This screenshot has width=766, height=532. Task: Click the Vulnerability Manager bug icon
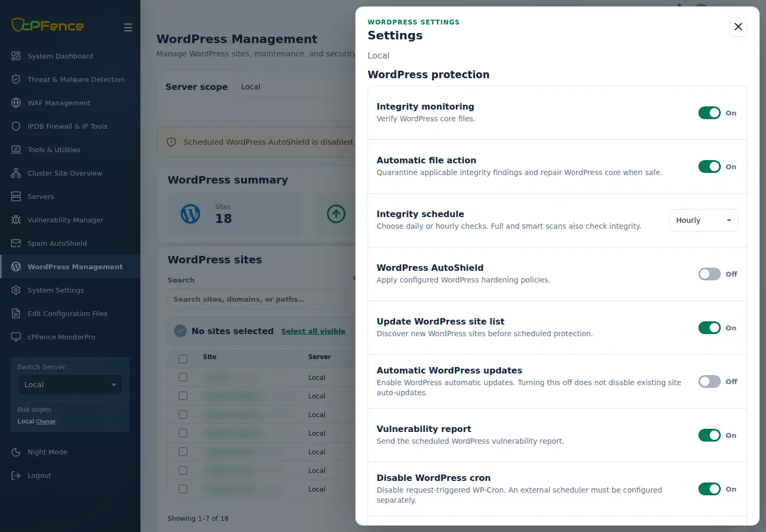pyautogui.click(x=16, y=220)
